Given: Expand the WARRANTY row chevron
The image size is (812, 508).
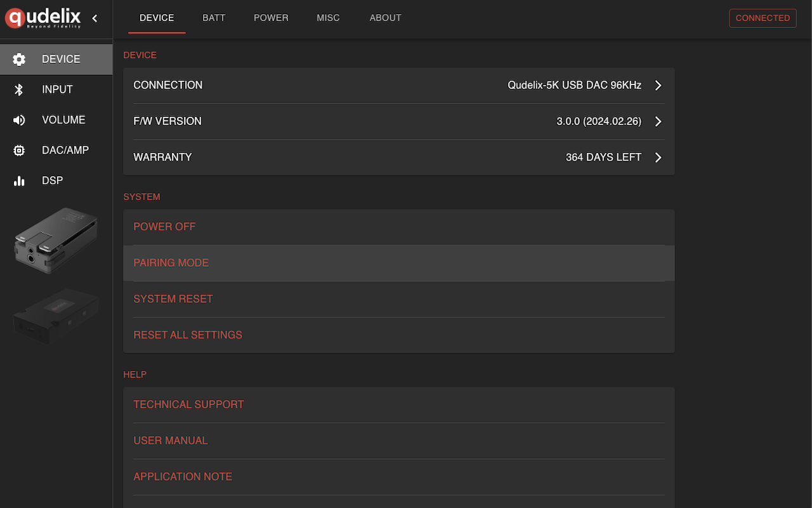Looking at the screenshot, I should click(658, 157).
